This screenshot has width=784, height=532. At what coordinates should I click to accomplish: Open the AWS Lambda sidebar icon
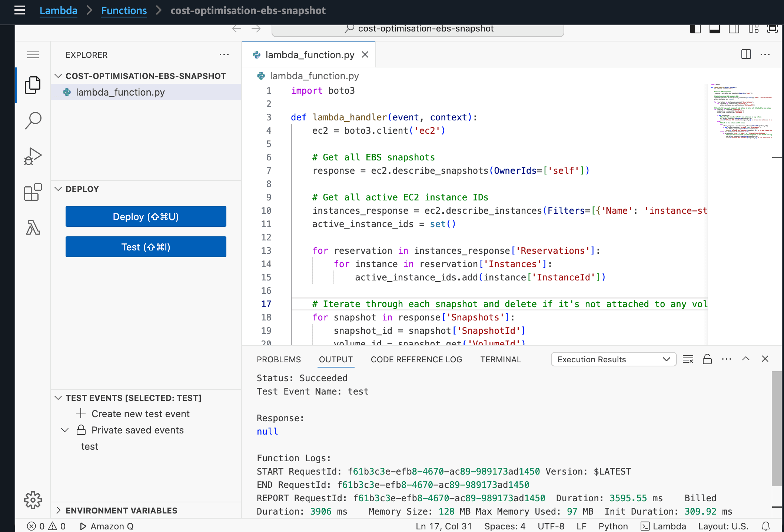(x=33, y=227)
